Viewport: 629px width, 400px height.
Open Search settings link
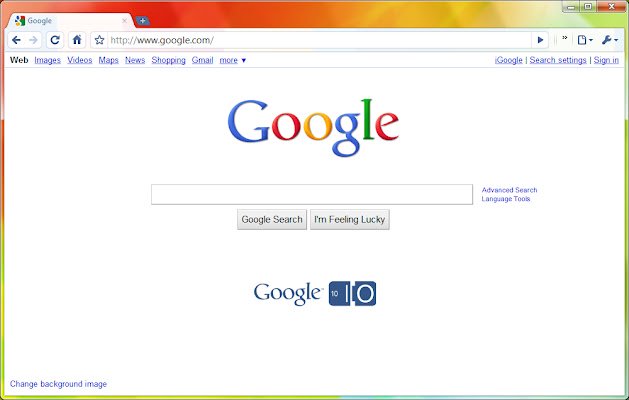click(x=558, y=60)
